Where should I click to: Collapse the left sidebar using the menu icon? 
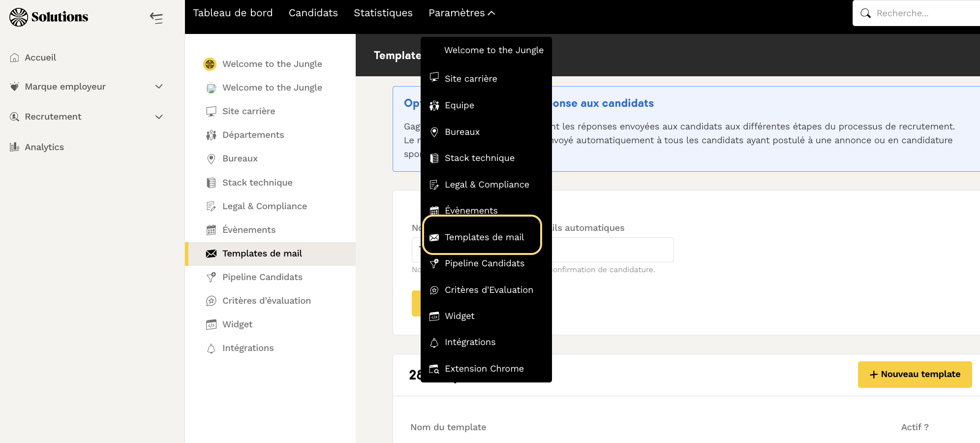[x=156, y=18]
